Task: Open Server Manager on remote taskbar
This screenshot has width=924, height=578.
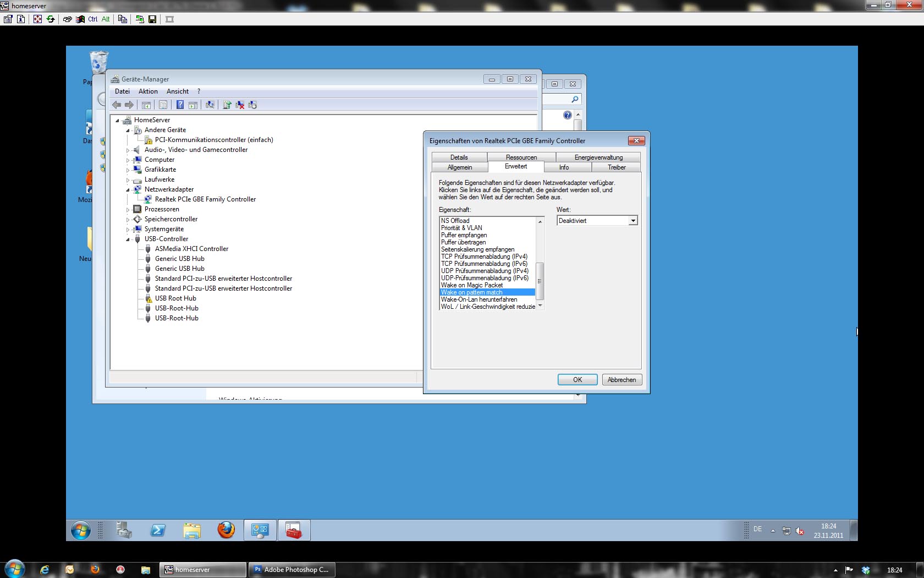Action: click(x=124, y=531)
